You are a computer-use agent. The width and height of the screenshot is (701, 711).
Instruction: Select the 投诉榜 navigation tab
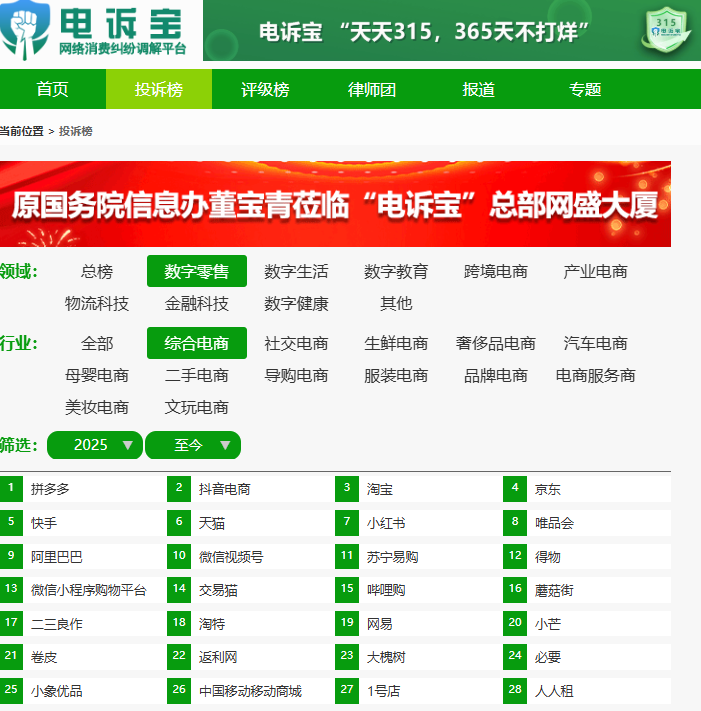159,89
